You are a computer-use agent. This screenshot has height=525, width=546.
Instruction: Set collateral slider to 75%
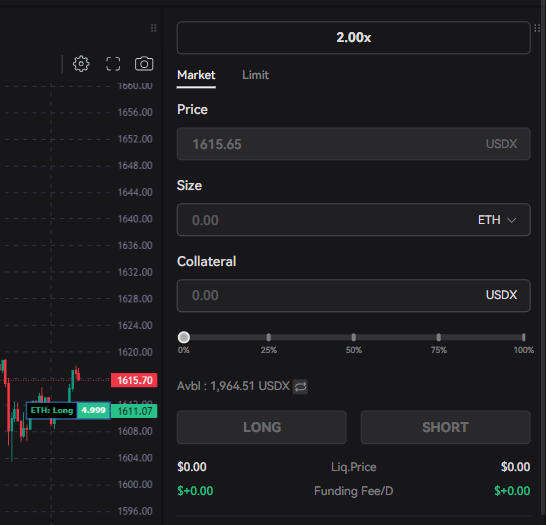coord(438,337)
